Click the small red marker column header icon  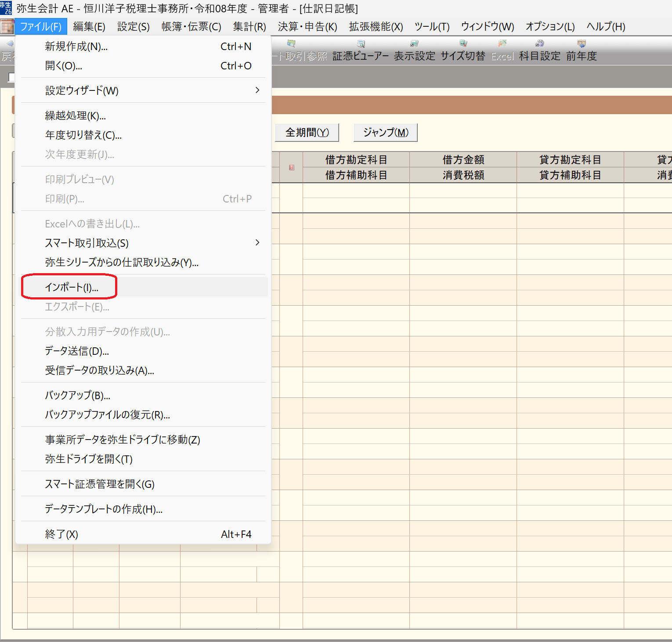(x=291, y=167)
